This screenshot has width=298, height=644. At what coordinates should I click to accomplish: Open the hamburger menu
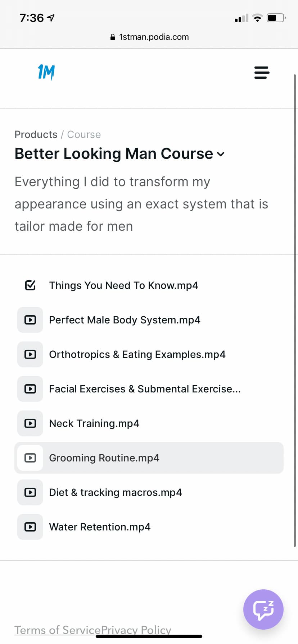(262, 72)
